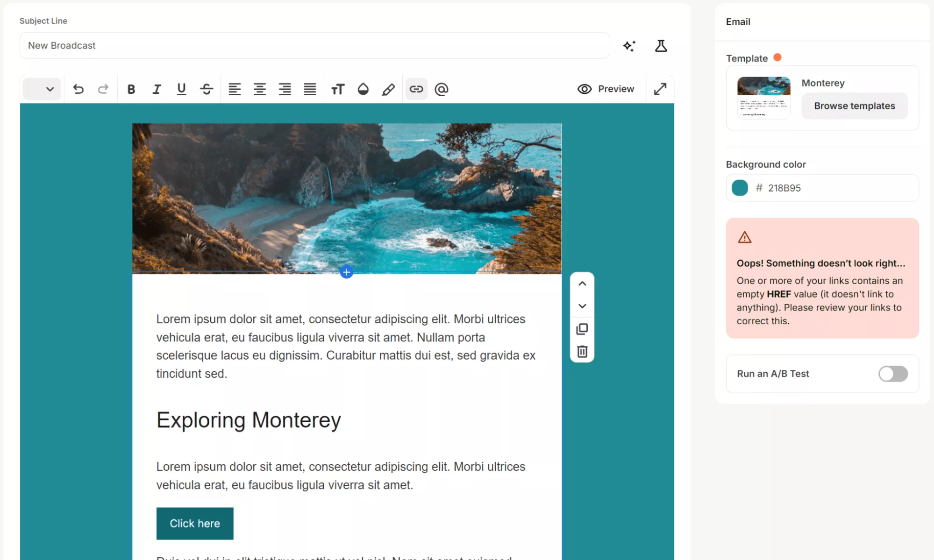Delete the block with trash icon
The image size is (934, 560).
(582, 351)
